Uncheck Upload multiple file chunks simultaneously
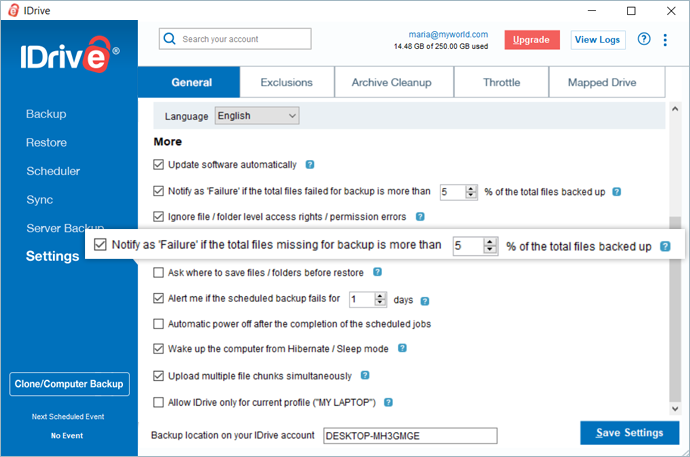Screen dimensions: 690x457 tap(158, 376)
